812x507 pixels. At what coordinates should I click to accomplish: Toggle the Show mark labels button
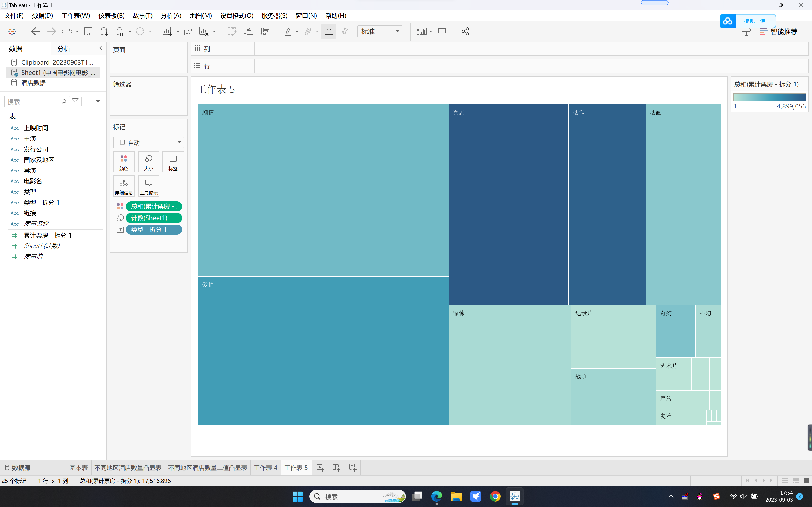[x=329, y=31]
